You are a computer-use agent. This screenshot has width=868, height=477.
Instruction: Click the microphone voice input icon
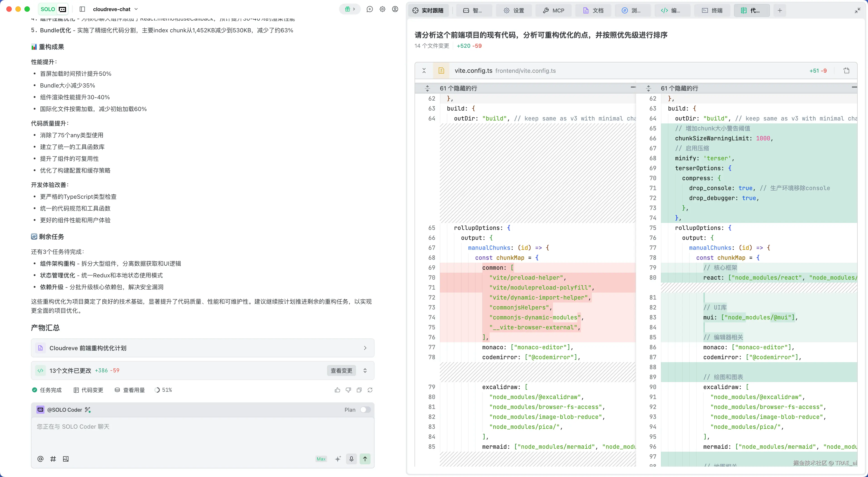351,459
